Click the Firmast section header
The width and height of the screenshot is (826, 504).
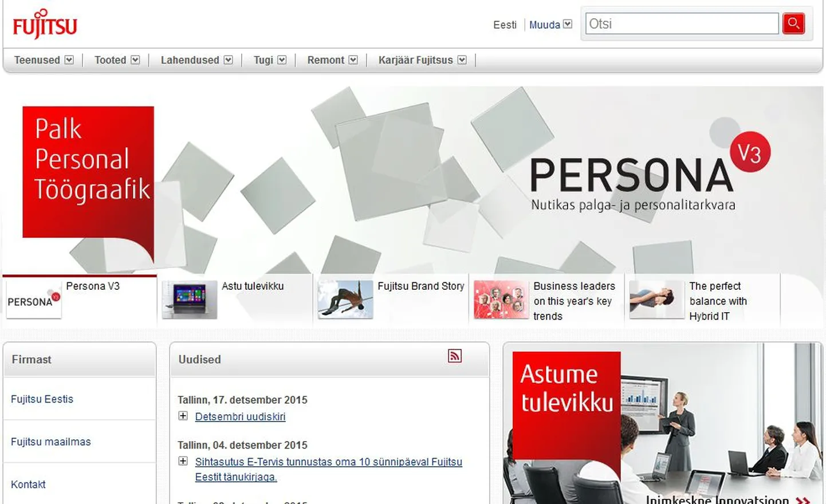[x=32, y=359]
